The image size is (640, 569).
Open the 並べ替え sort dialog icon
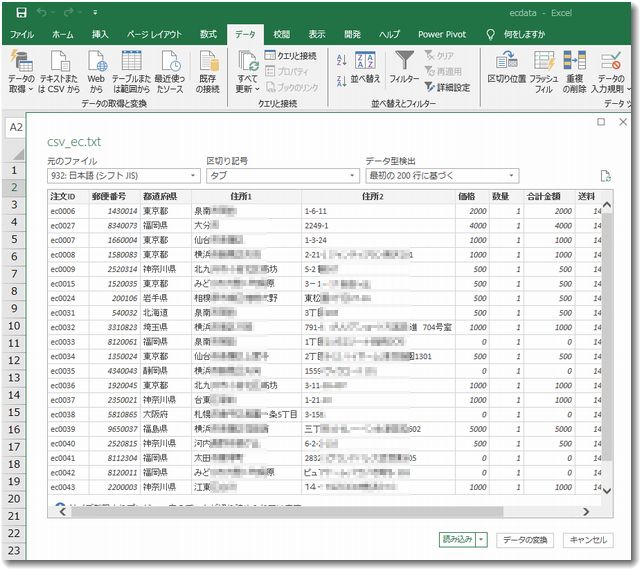pos(365,60)
